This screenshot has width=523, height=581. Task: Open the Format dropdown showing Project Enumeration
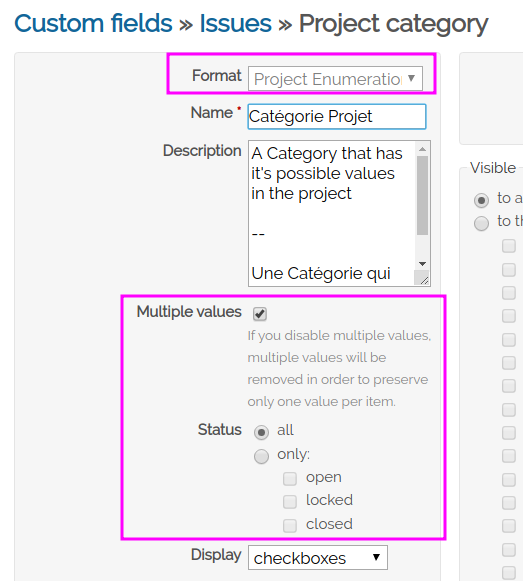(x=335, y=79)
